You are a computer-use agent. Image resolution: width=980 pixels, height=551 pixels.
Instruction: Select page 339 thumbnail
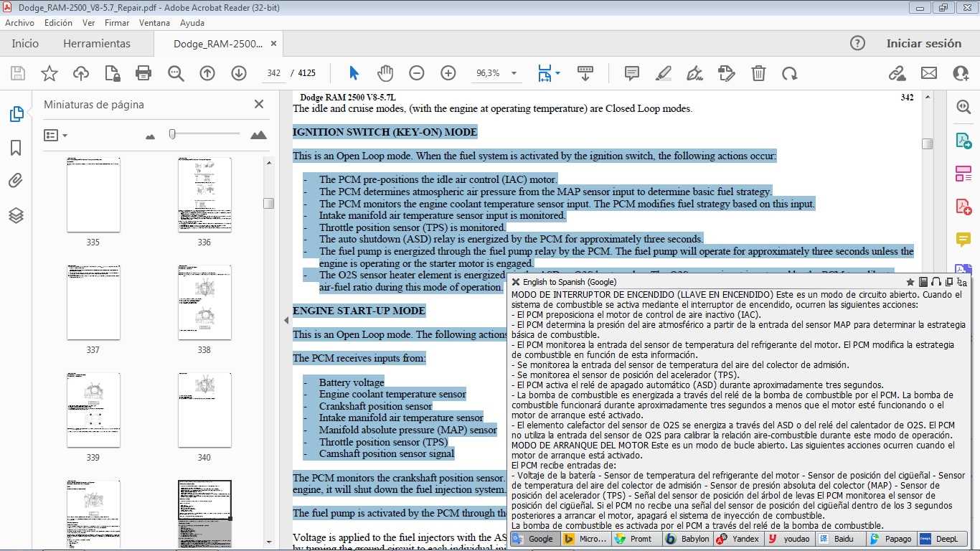click(x=93, y=410)
